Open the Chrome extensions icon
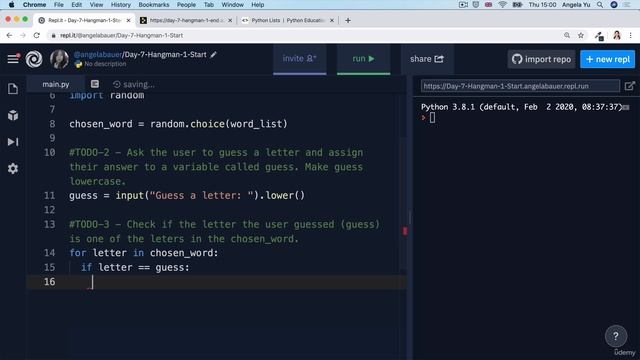This screenshot has height=360, width=640. point(599,36)
